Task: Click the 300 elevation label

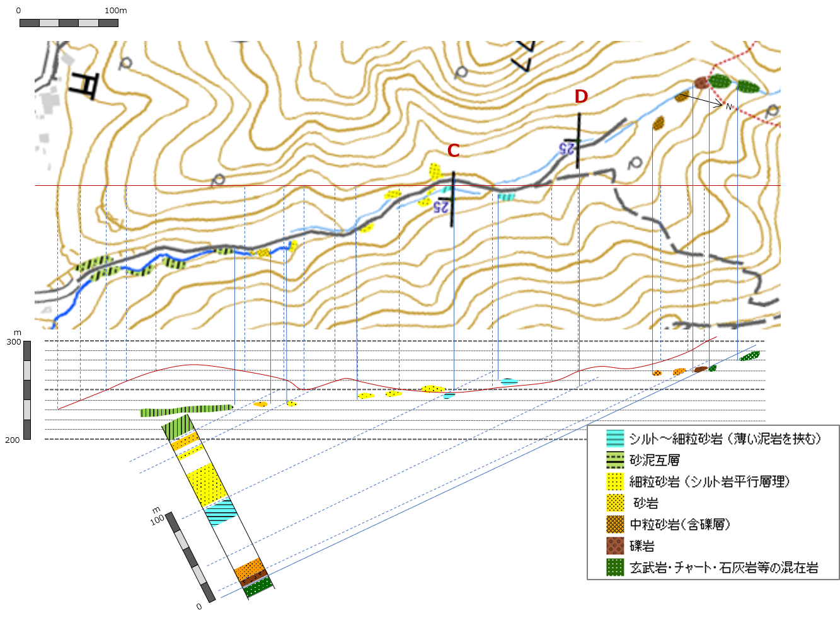Action: click(13, 342)
